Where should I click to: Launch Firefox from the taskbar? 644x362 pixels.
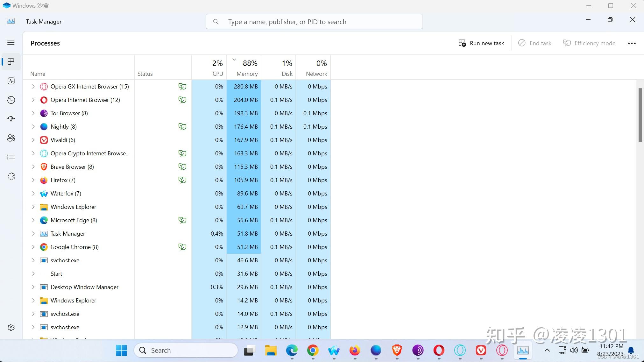coord(354,350)
